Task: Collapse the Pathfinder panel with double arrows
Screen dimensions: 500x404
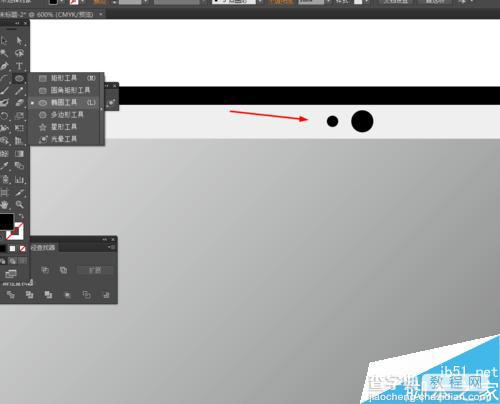Action: coord(105,239)
